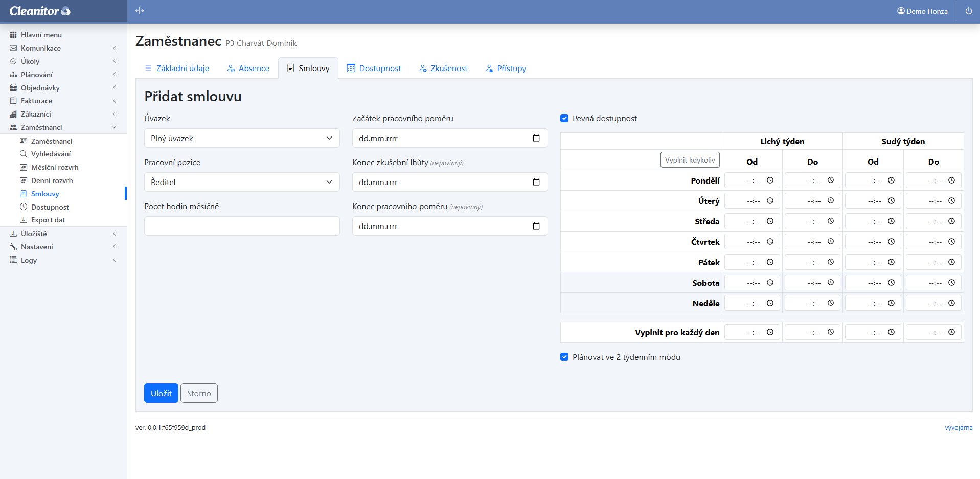Switch to the Absence tab
This screenshot has width=980, height=479.
click(248, 69)
